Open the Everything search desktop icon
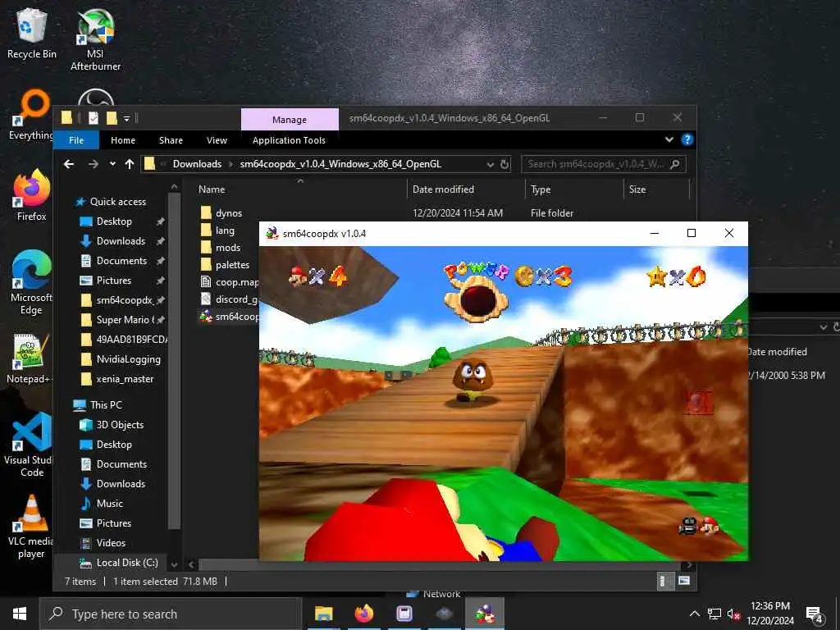 pos(31,115)
